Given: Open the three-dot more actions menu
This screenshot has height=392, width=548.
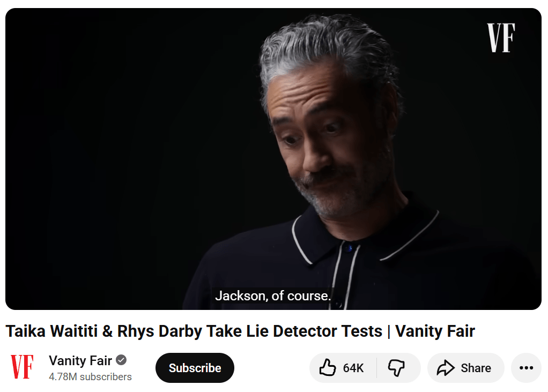Looking at the screenshot, I should tap(526, 367).
